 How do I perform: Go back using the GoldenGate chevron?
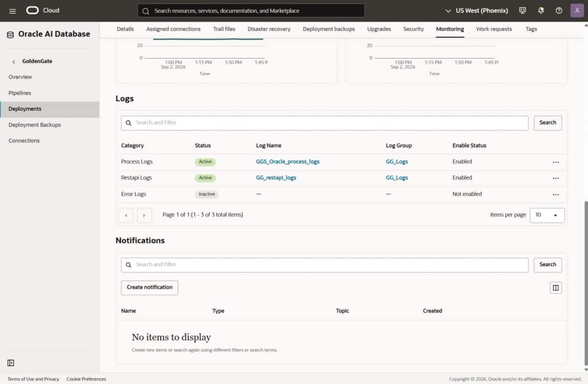(x=14, y=61)
